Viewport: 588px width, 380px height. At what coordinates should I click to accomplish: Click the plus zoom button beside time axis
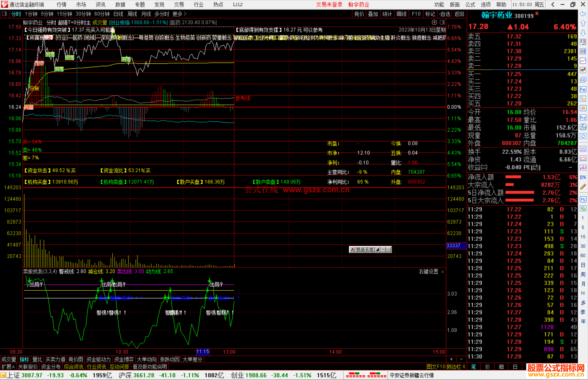[x=451, y=359]
